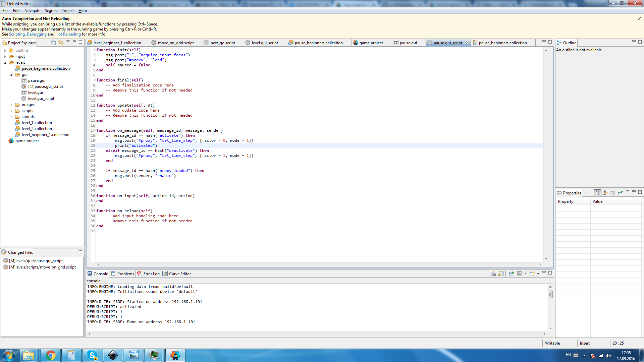Image resolution: width=644 pixels, height=362 pixels.
Task: Click Restore Default Value icon in Properties
Action: [613, 193]
